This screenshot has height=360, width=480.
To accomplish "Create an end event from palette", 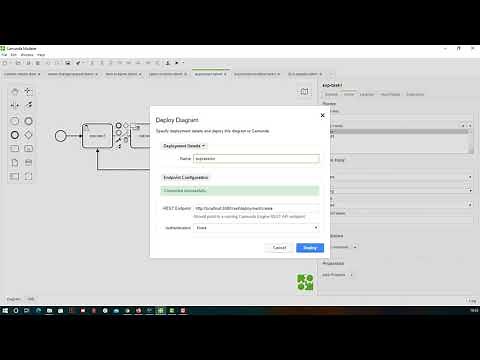I will (15, 135).
